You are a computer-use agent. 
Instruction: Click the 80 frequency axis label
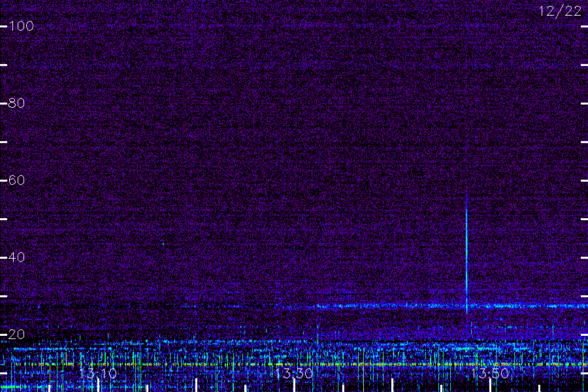(x=16, y=103)
